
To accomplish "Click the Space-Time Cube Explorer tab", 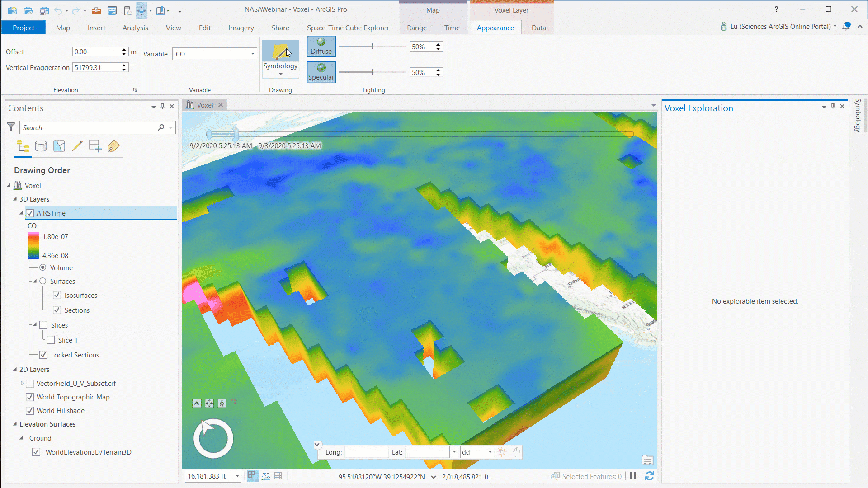I will click(x=348, y=28).
